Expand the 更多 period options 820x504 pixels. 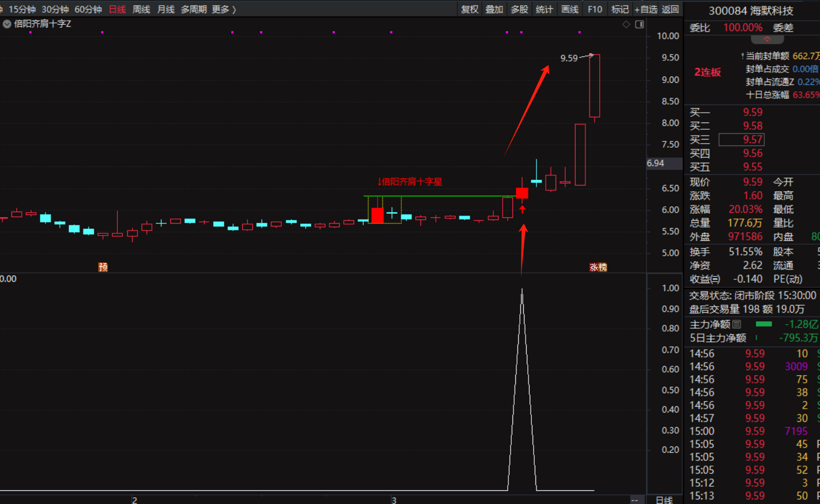point(224,9)
